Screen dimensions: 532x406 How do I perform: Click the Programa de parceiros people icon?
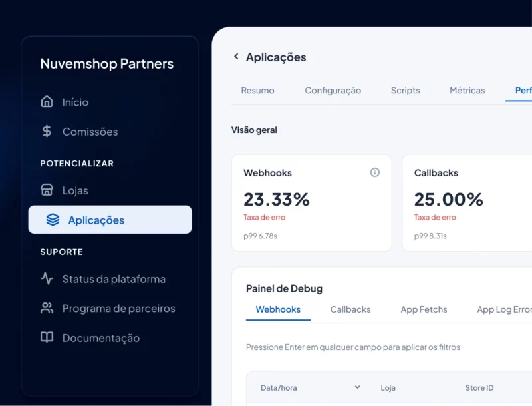tap(47, 308)
